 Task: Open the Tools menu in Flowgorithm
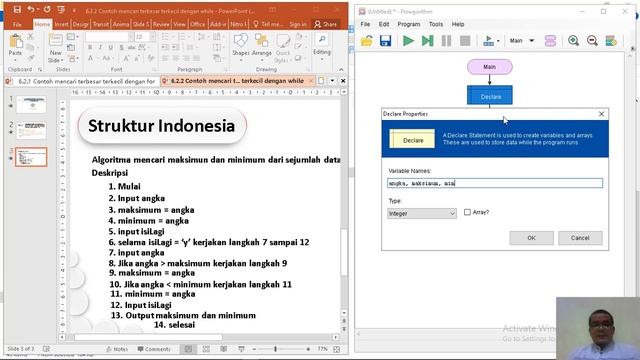pyautogui.click(x=436, y=24)
